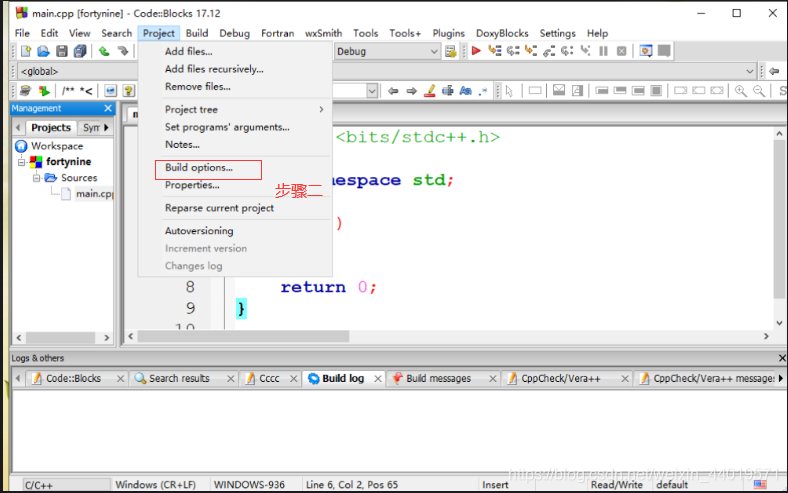Click Autoversioning in the Project menu

pyautogui.click(x=199, y=231)
